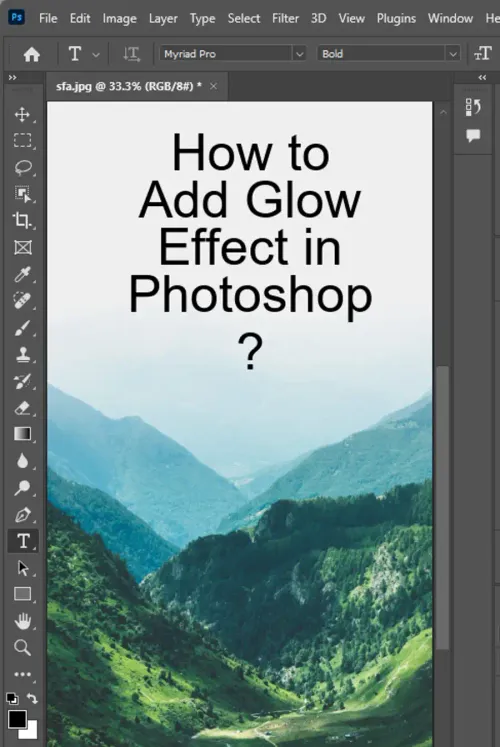Image resolution: width=500 pixels, height=747 pixels.
Task: Open the Edit menu
Action: click(x=80, y=19)
